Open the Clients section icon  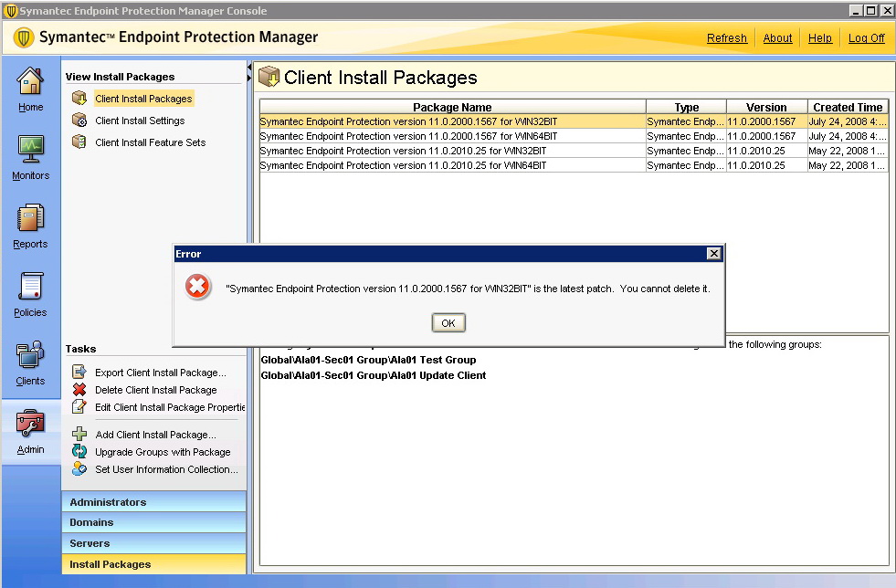click(x=30, y=355)
